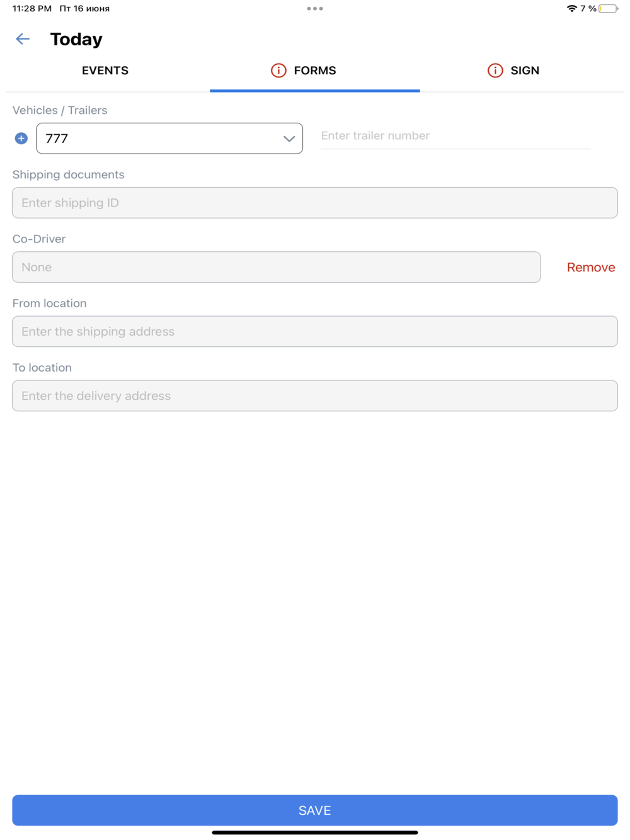
Task: Select the FORMS tab
Action: (315, 71)
